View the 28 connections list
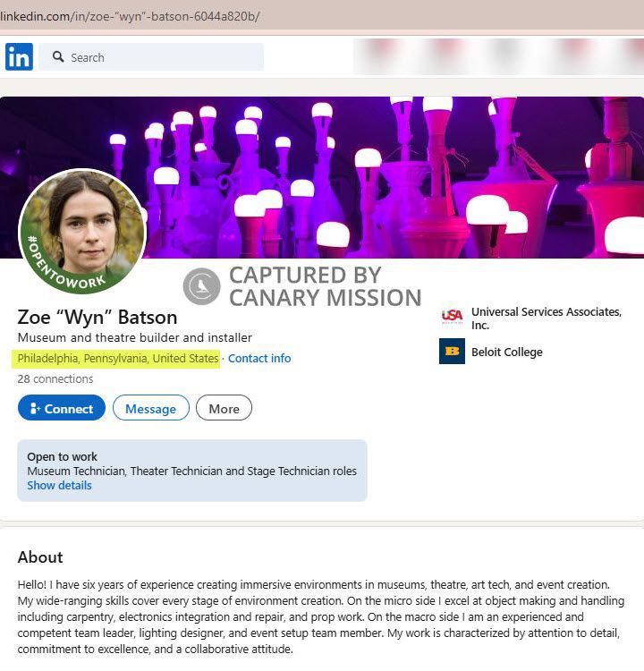This screenshot has height=671, width=644. click(x=55, y=378)
